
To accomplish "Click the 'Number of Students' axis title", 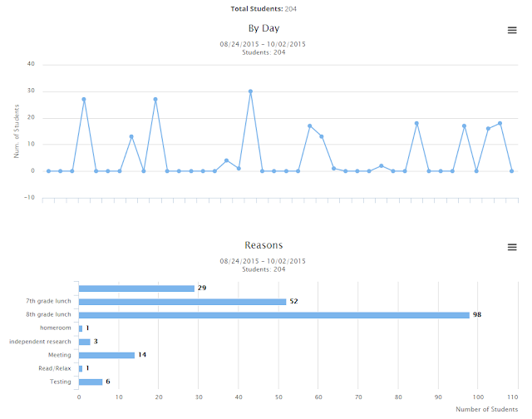I will point(486,409).
